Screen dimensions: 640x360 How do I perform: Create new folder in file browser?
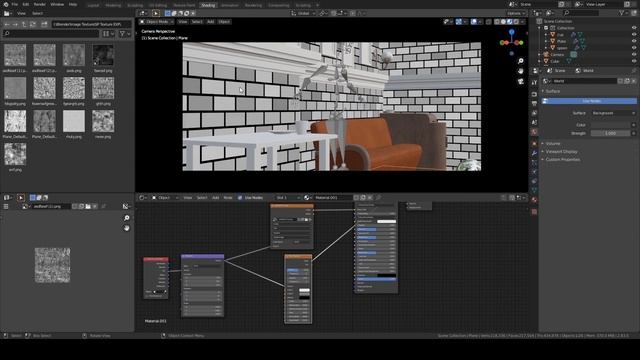point(44,24)
